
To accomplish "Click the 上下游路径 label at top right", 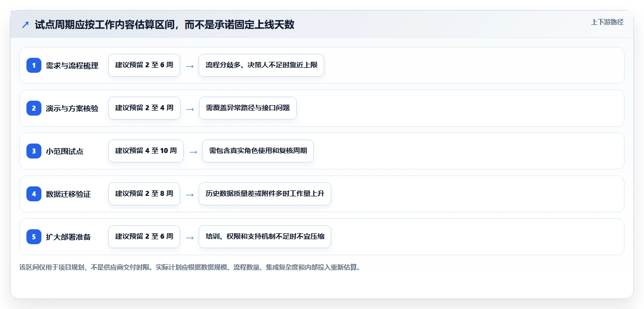I will tap(607, 22).
